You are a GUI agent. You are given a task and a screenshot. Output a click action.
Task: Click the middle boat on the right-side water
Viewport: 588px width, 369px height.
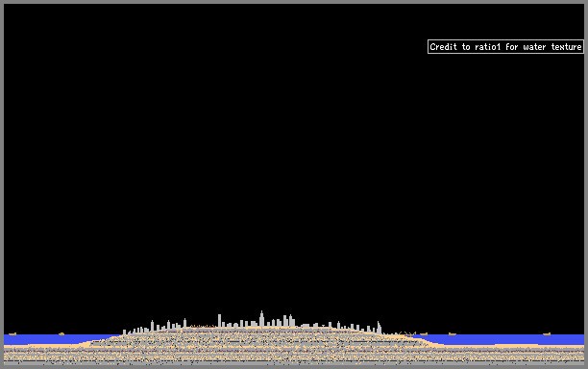[x=453, y=333]
